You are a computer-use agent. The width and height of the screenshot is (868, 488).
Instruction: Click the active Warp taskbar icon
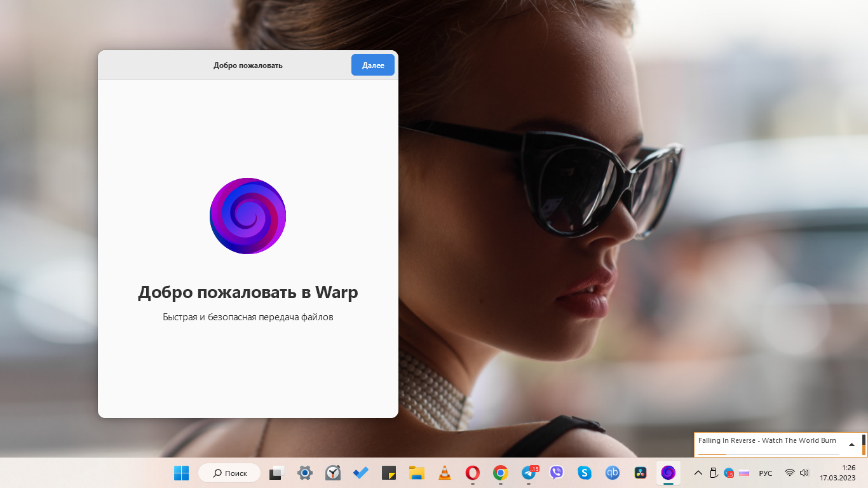(668, 473)
